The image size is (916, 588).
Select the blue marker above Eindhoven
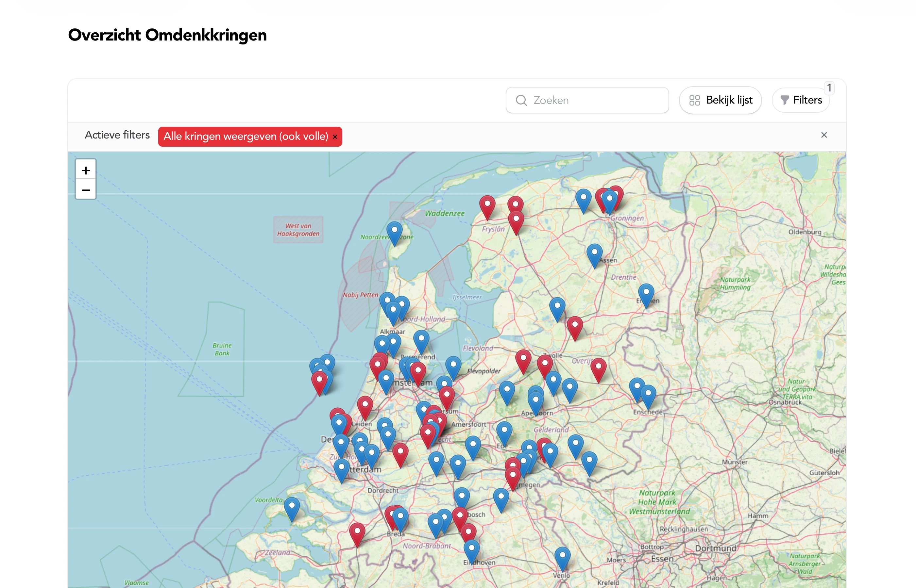coord(471,550)
